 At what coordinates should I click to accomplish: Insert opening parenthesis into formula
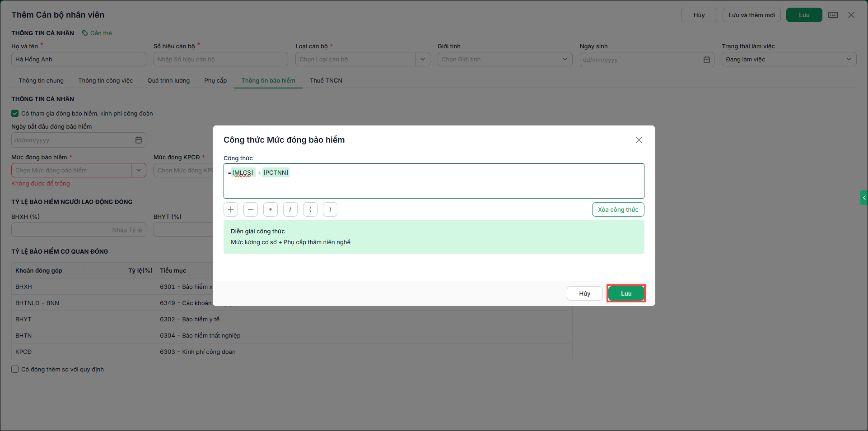[310, 209]
